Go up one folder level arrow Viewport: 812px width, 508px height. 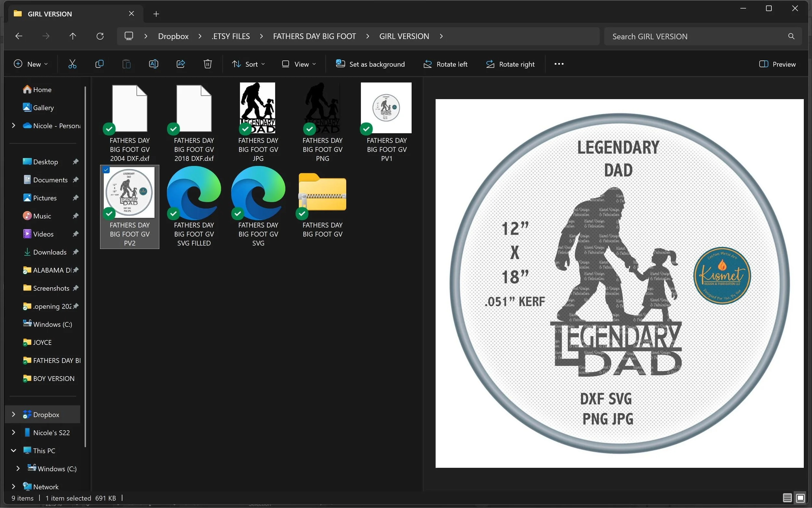tap(73, 36)
